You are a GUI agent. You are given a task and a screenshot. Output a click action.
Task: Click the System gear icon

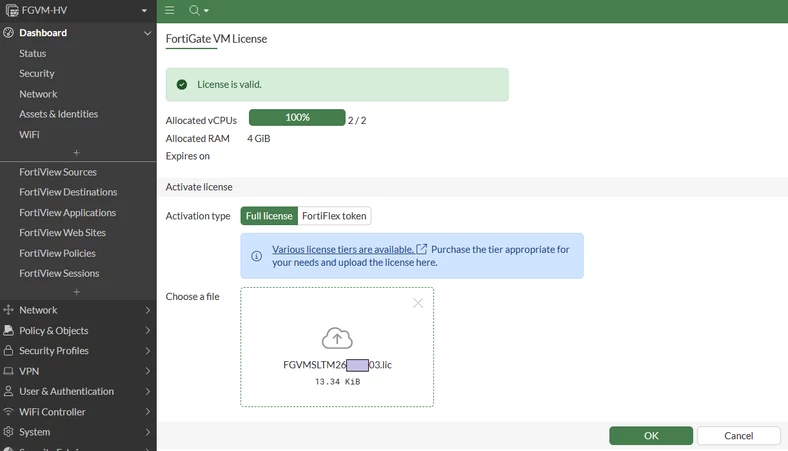pos(9,431)
